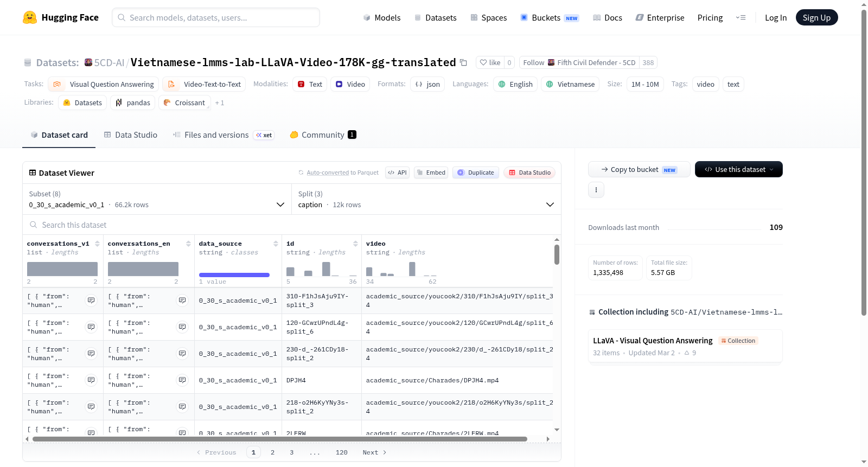Focus the Search models, datasets, users field
The image size is (868, 467).
point(216,17)
